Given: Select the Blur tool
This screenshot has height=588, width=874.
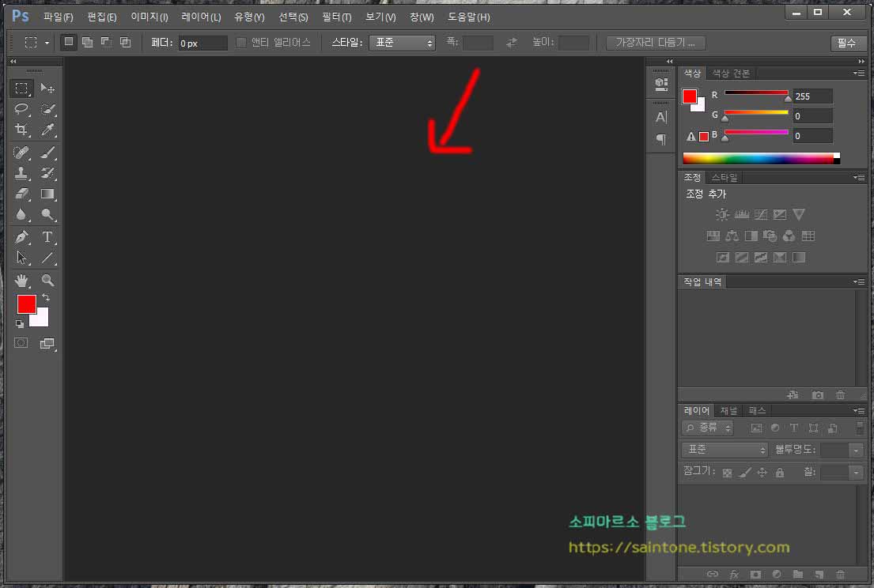Looking at the screenshot, I should coord(21,214).
